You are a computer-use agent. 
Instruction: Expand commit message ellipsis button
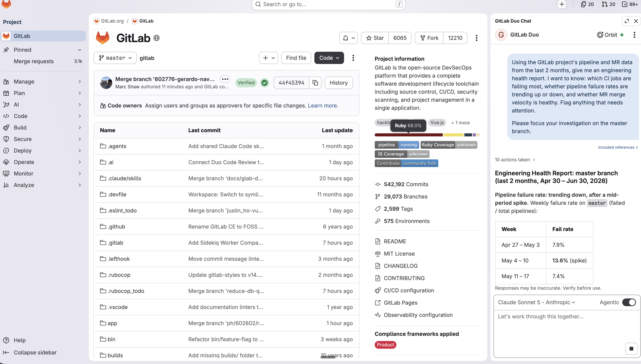coord(225,79)
